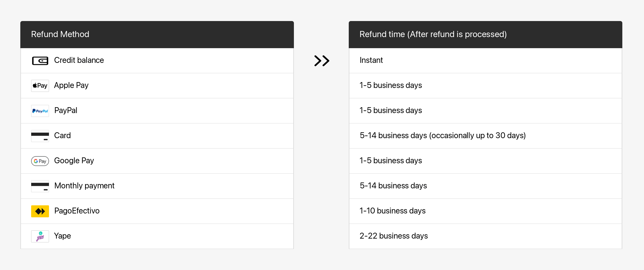Click the Instant refund time cell
This screenshot has width=644, height=270.
(371, 60)
